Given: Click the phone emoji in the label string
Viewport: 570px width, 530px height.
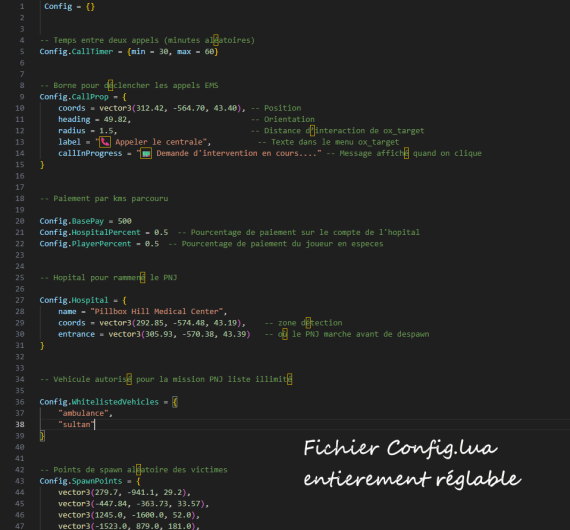Looking at the screenshot, I should (105, 142).
